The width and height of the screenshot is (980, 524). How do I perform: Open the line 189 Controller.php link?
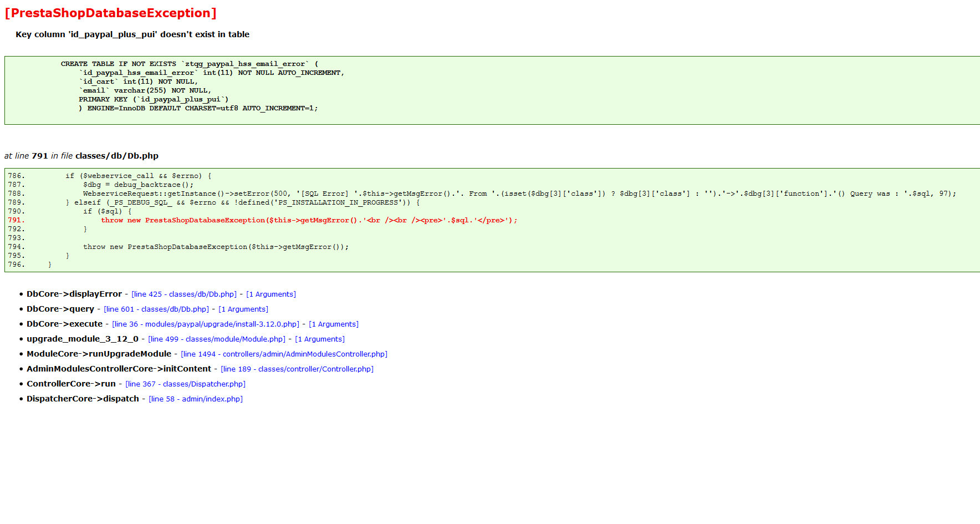(297, 369)
